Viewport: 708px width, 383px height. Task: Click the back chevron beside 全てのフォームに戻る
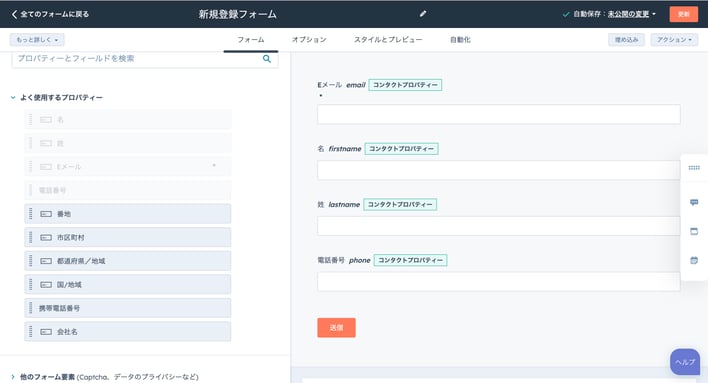(x=14, y=14)
